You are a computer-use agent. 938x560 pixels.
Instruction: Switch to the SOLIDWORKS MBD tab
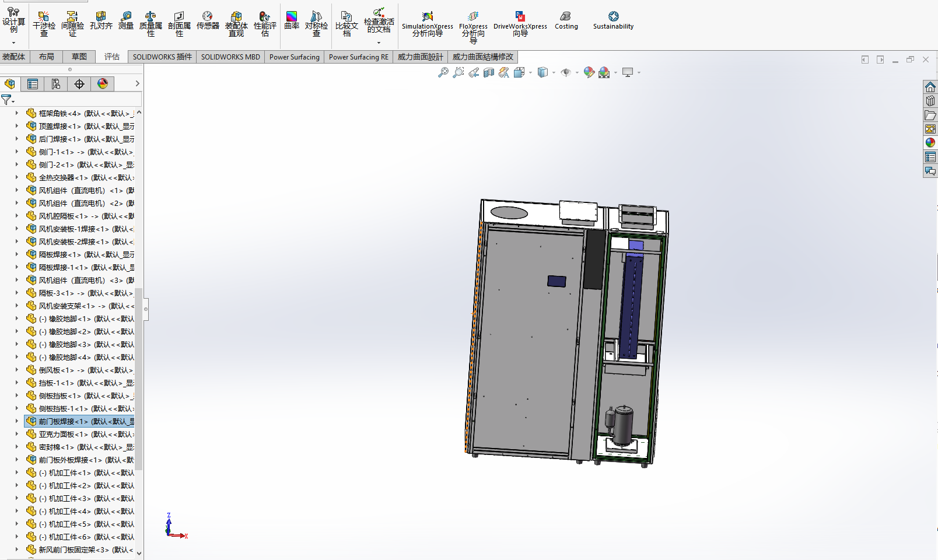pos(230,57)
